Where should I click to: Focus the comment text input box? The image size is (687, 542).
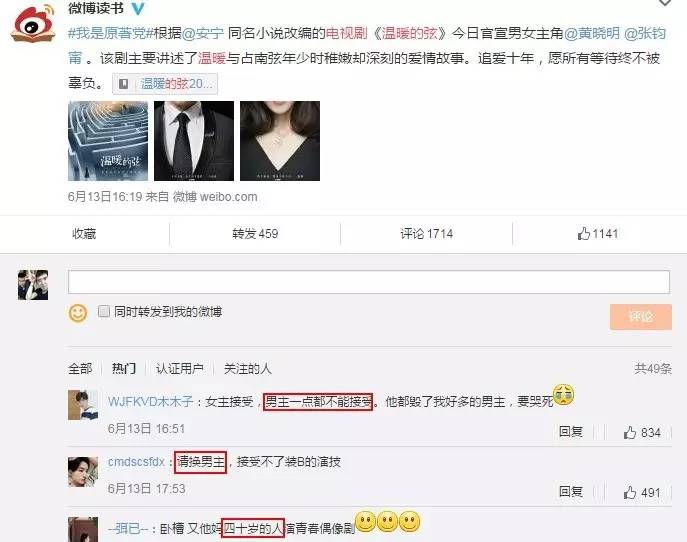369,282
